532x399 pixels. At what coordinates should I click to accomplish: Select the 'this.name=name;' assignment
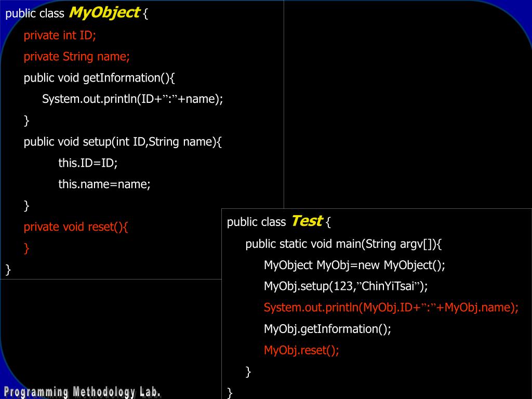[104, 184]
